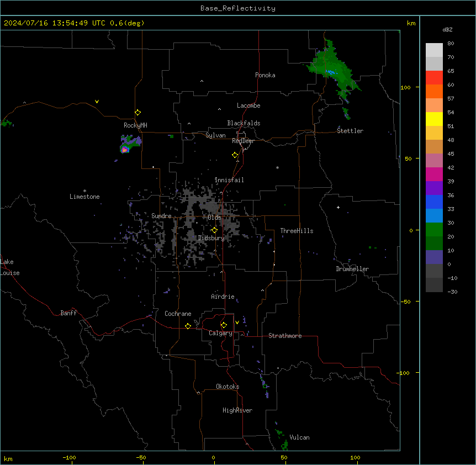Click the Strathmore label
The height and width of the screenshot is (465, 476).
pyautogui.click(x=285, y=336)
